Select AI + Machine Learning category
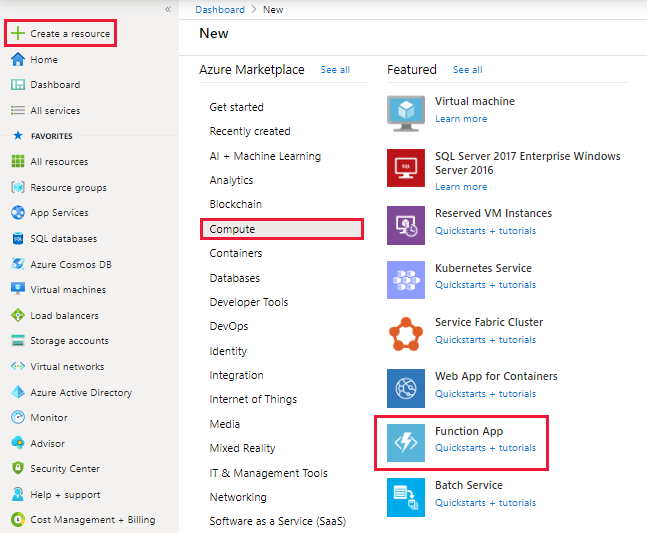Screen dimensions: 647x533 (265, 156)
